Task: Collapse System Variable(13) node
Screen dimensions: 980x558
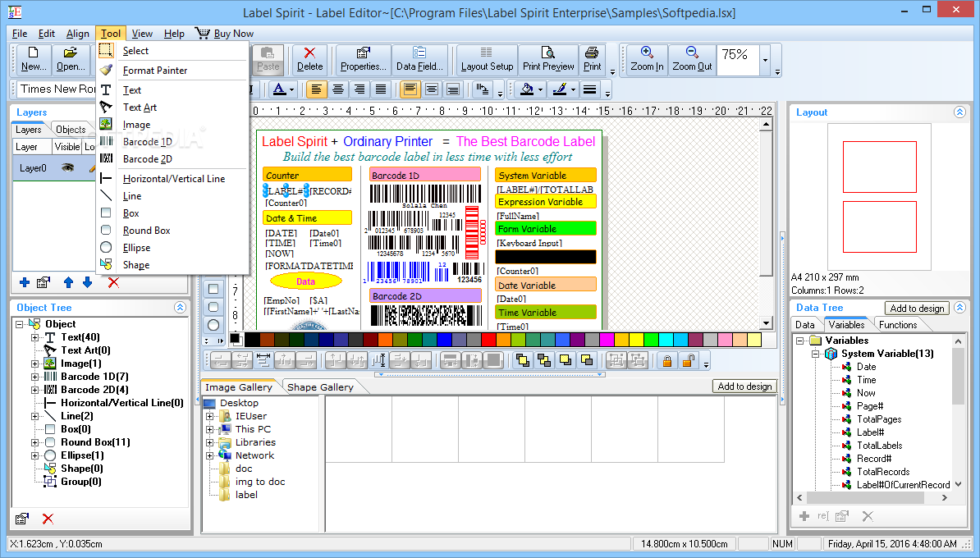Action: 816,354
